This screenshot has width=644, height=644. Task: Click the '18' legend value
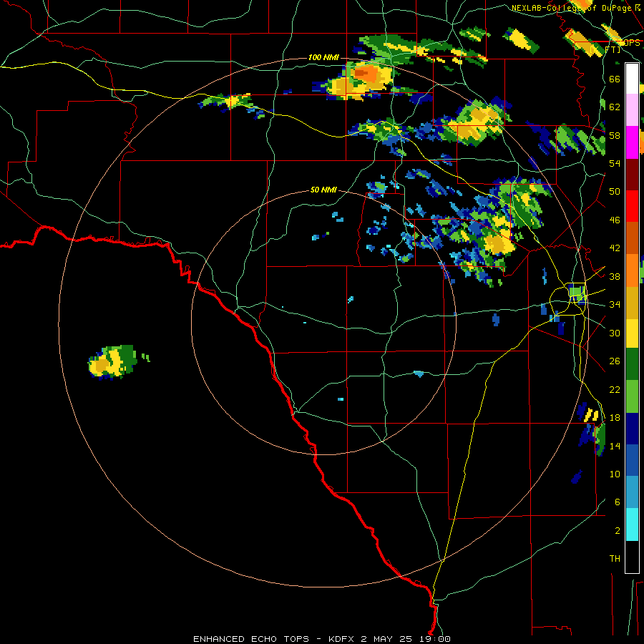[615, 418]
